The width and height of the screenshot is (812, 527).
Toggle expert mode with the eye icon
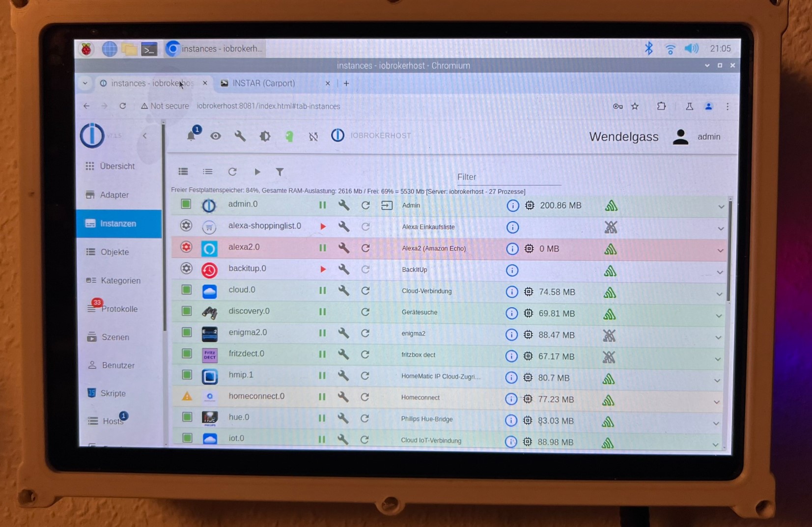click(216, 136)
